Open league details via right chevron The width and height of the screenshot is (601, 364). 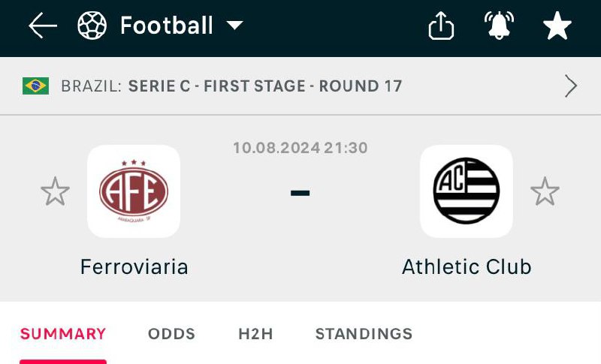pyautogui.click(x=571, y=86)
